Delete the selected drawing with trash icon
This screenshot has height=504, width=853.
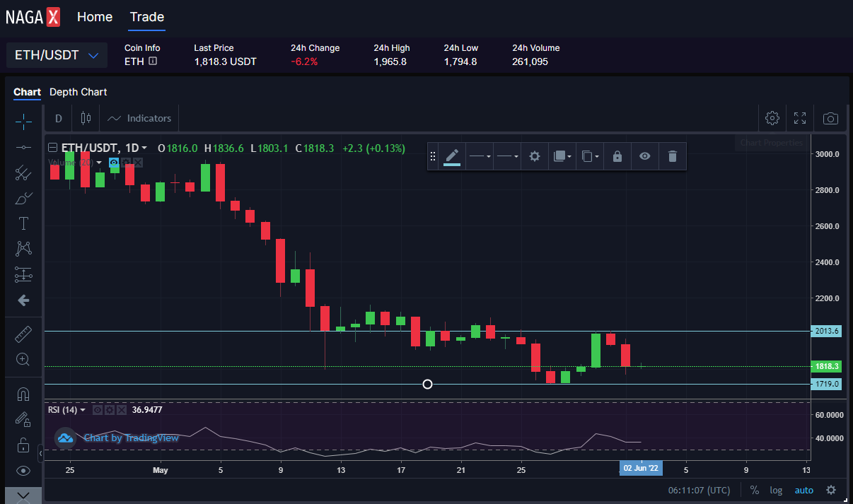673,156
